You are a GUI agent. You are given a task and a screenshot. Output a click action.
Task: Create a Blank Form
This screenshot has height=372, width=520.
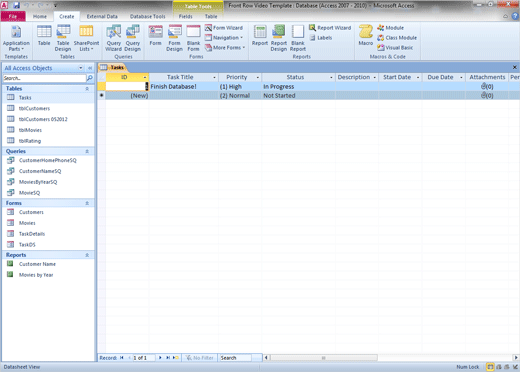[x=193, y=38]
